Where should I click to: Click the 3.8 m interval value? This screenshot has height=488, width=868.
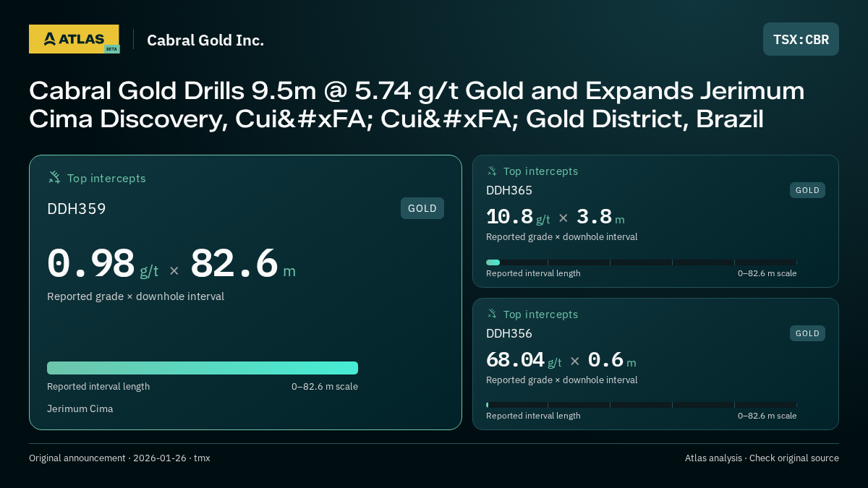(x=600, y=217)
